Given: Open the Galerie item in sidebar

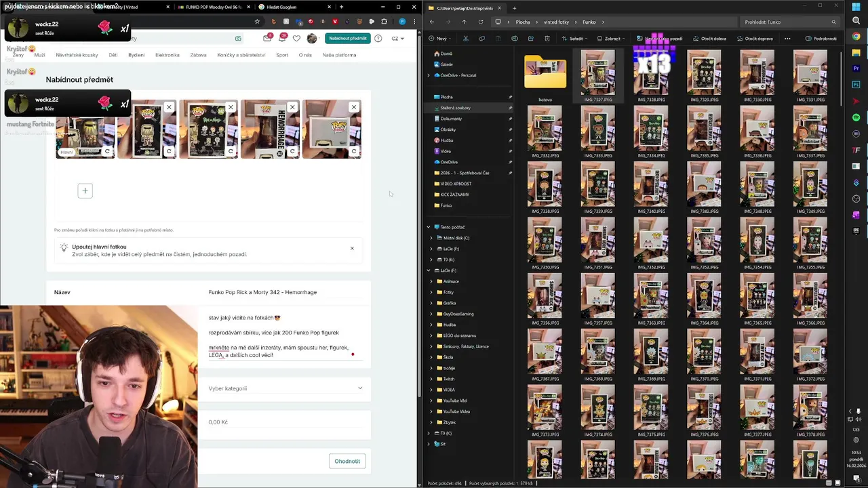Looking at the screenshot, I should [x=446, y=64].
